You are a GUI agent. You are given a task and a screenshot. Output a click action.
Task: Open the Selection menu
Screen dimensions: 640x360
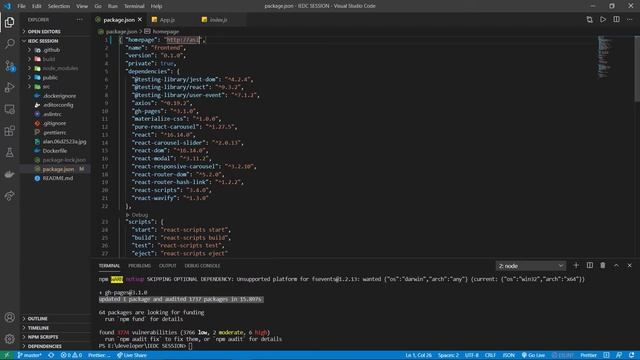[x=59, y=6]
